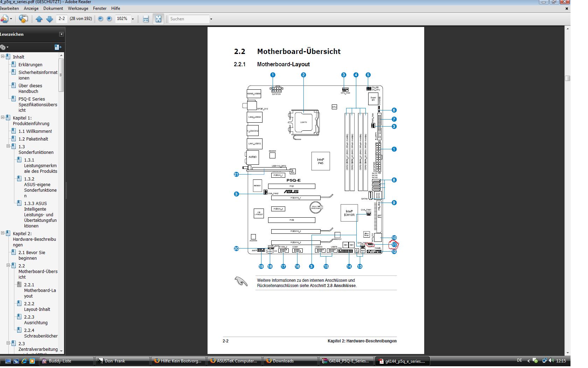
Task: Select fit-width scrolling mode icon
Action: 146,19
